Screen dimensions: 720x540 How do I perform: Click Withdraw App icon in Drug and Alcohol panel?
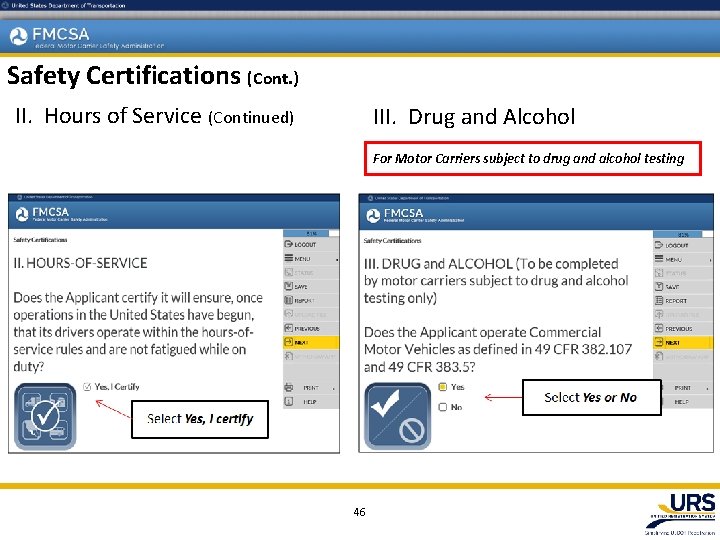click(658, 356)
